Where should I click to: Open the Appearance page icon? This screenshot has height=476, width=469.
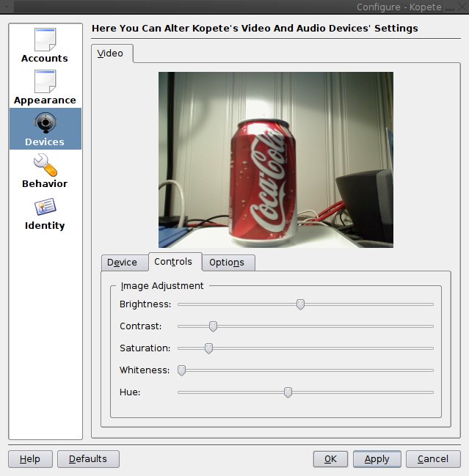(x=45, y=81)
